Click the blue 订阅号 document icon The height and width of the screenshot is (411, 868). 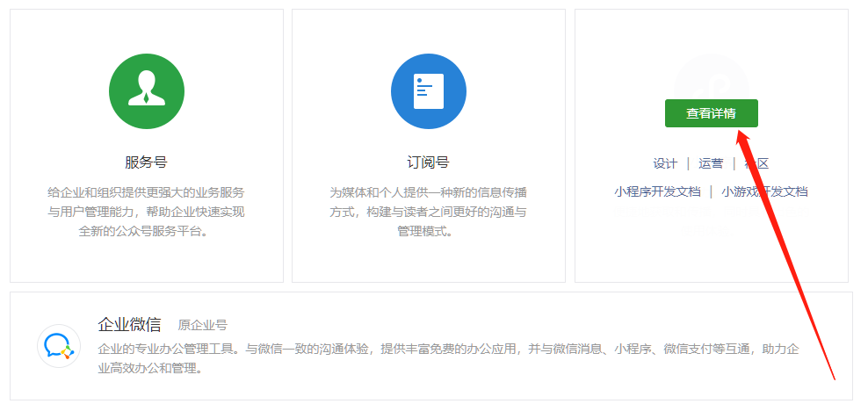pyautogui.click(x=429, y=91)
